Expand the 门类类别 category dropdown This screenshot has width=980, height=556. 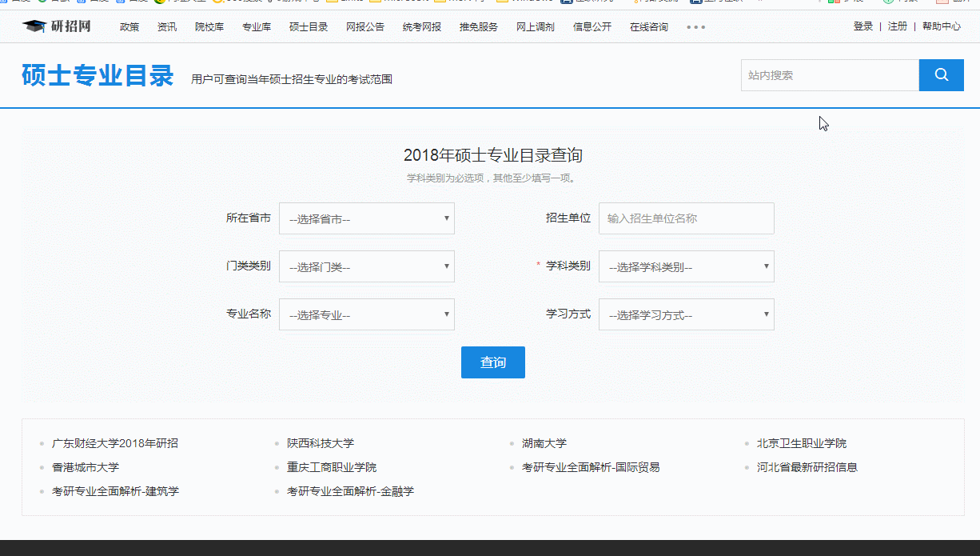[366, 266]
